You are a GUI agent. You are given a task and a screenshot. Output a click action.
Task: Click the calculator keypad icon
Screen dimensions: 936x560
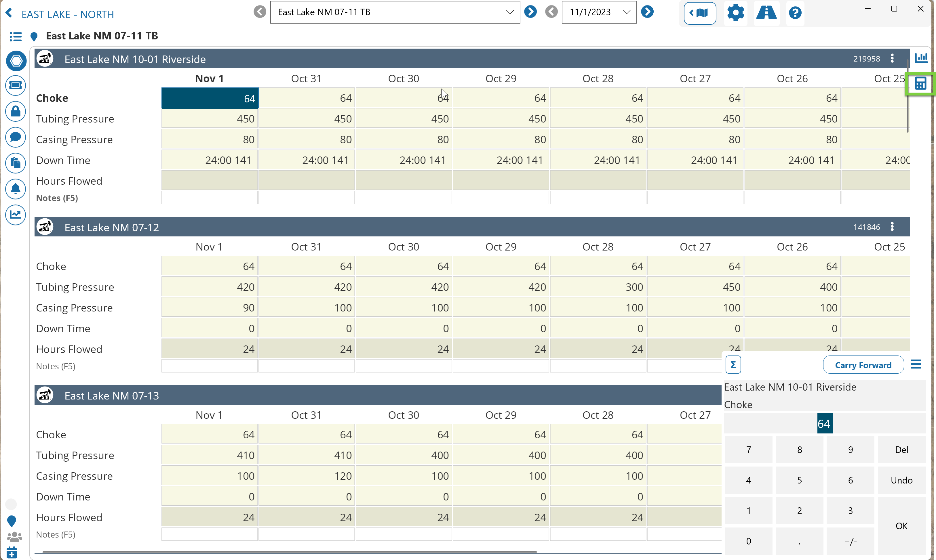click(x=920, y=83)
